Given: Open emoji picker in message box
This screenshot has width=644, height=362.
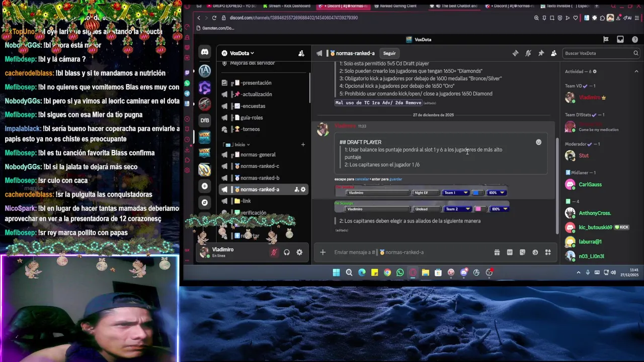Looking at the screenshot, I should point(535,252).
